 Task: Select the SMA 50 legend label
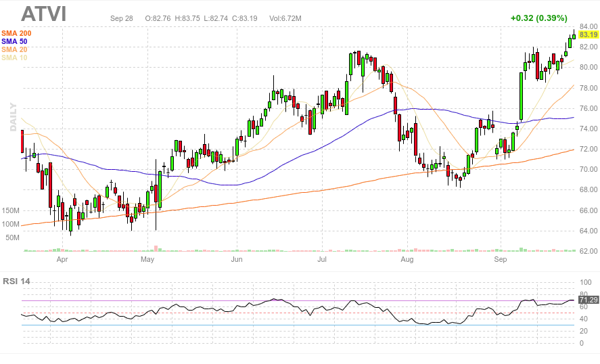pyautogui.click(x=14, y=41)
